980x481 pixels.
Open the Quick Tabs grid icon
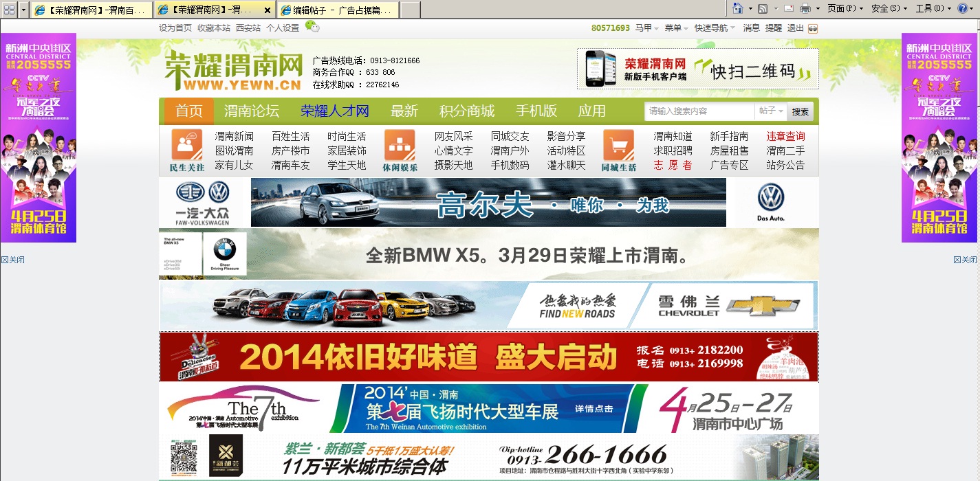click(x=10, y=10)
